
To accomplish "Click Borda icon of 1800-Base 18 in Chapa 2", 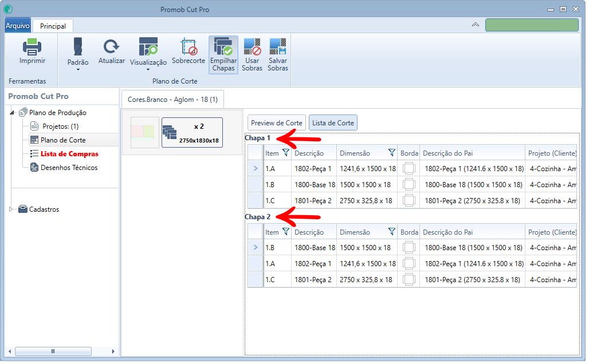I will 409,248.
